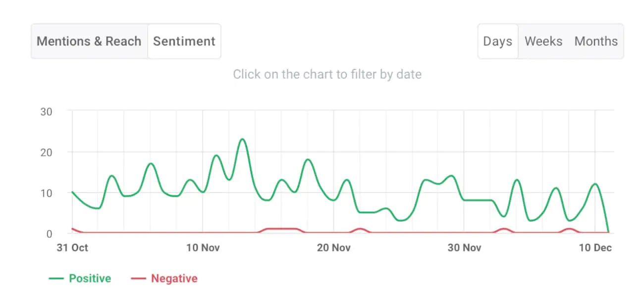Filter by date at the 30 Nov mark
The width and height of the screenshot is (644, 293).
465,200
